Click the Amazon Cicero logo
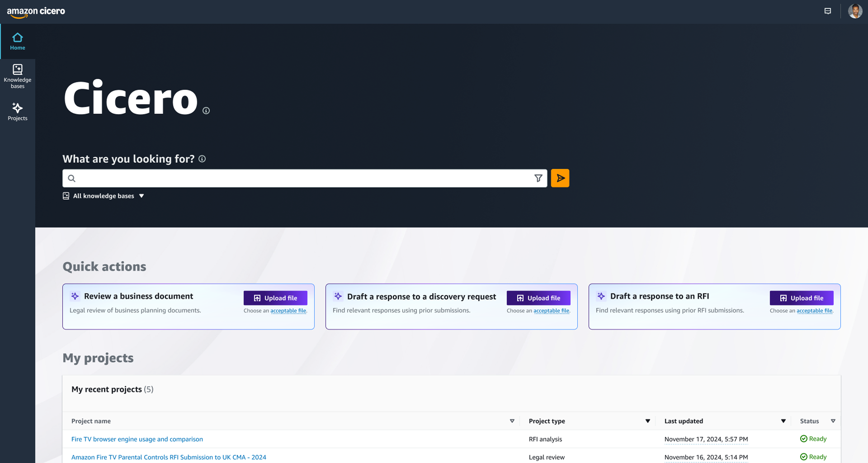This screenshot has height=463, width=868. [36, 12]
